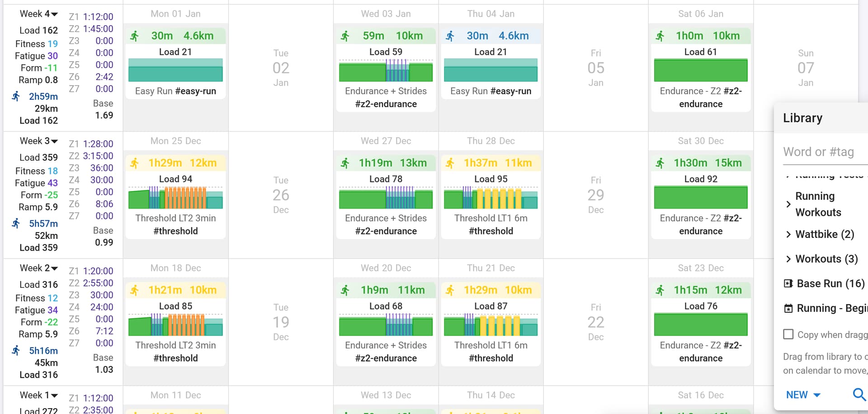Click the search magnifier icon in Library
The image size is (868, 414).
(859, 395)
